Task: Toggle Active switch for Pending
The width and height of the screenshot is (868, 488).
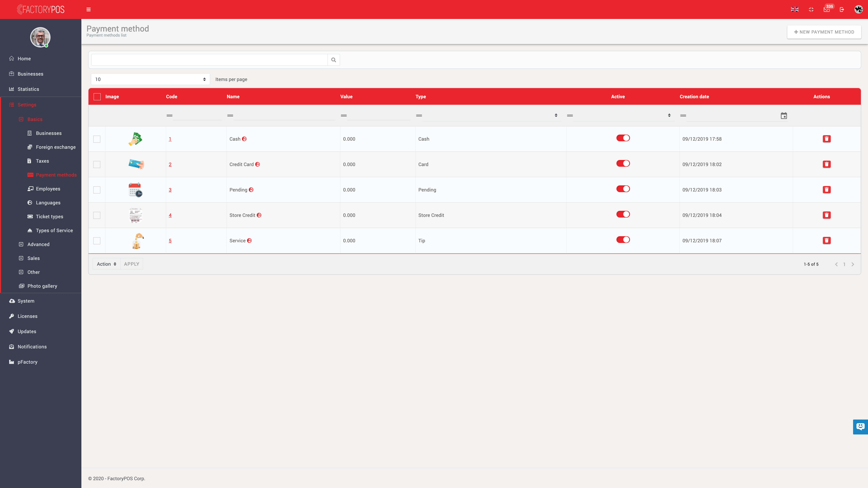Action: pos(623,189)
